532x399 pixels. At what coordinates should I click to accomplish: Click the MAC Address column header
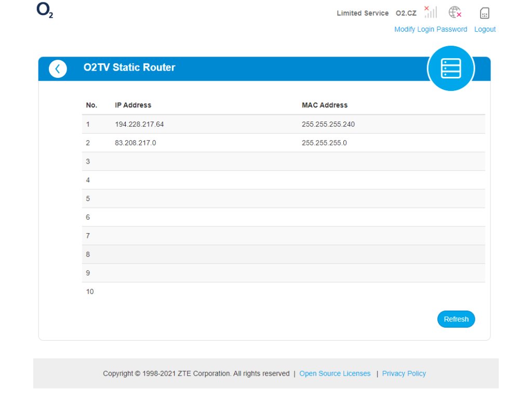tap(325, 105)
